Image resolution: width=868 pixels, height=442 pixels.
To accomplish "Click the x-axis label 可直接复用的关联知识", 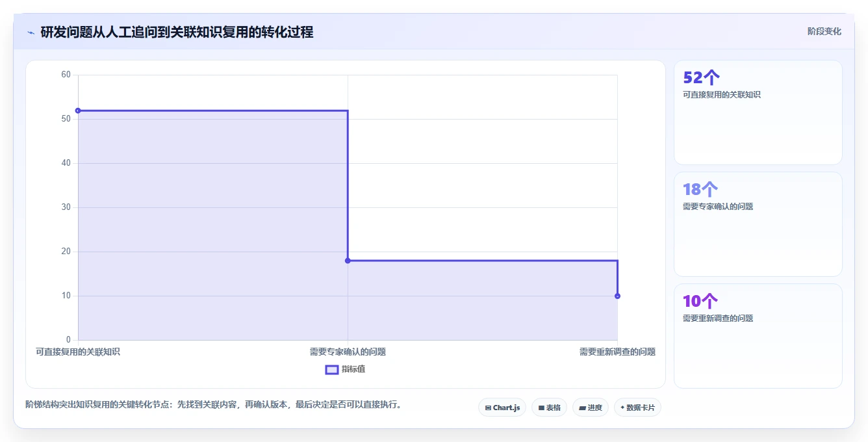I will coord(78,352).
